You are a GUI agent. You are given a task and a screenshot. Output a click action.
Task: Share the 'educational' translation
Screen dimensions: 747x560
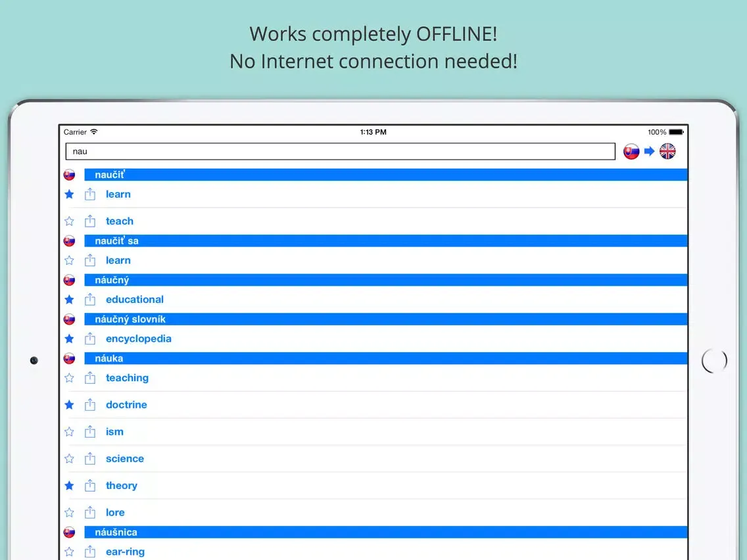click(x=90, y=300)
